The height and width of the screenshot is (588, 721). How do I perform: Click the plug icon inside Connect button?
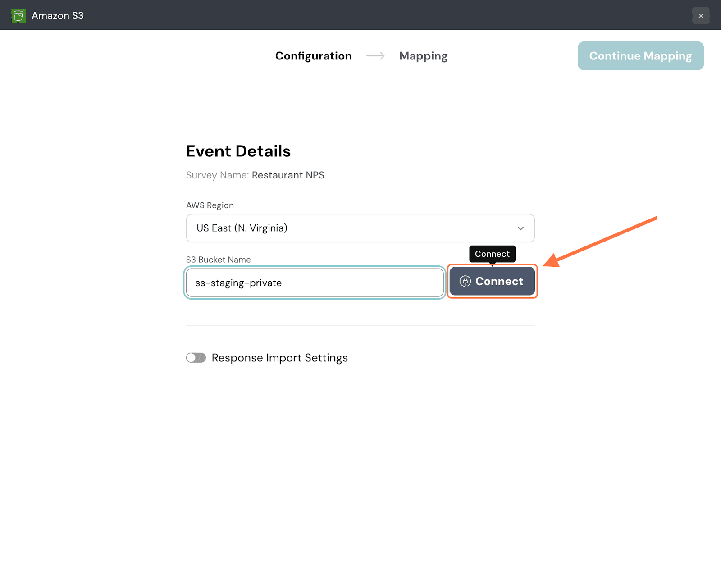465,282
